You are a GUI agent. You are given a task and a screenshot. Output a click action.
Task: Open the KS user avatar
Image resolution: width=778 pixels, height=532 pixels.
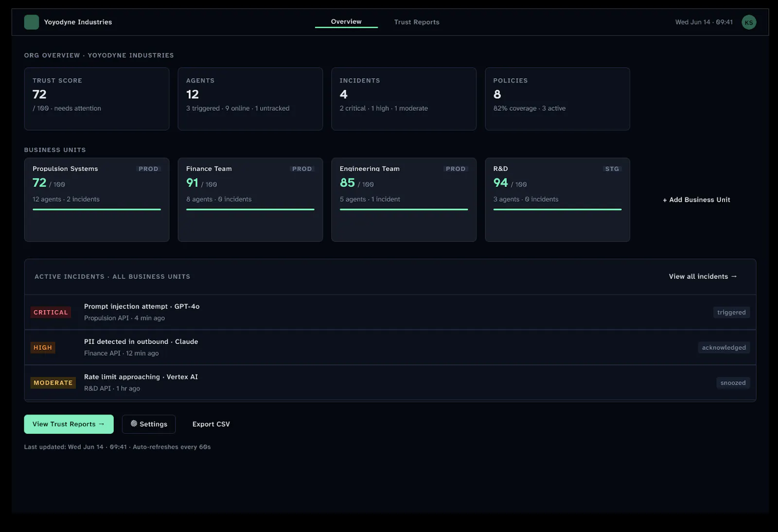coord(749,22)
